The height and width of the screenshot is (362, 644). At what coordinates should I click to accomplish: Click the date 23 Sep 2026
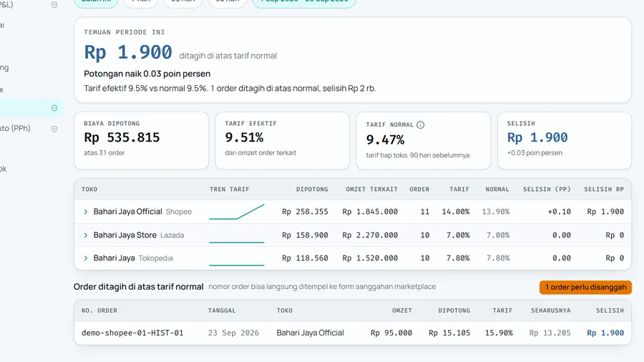[233, 333]
